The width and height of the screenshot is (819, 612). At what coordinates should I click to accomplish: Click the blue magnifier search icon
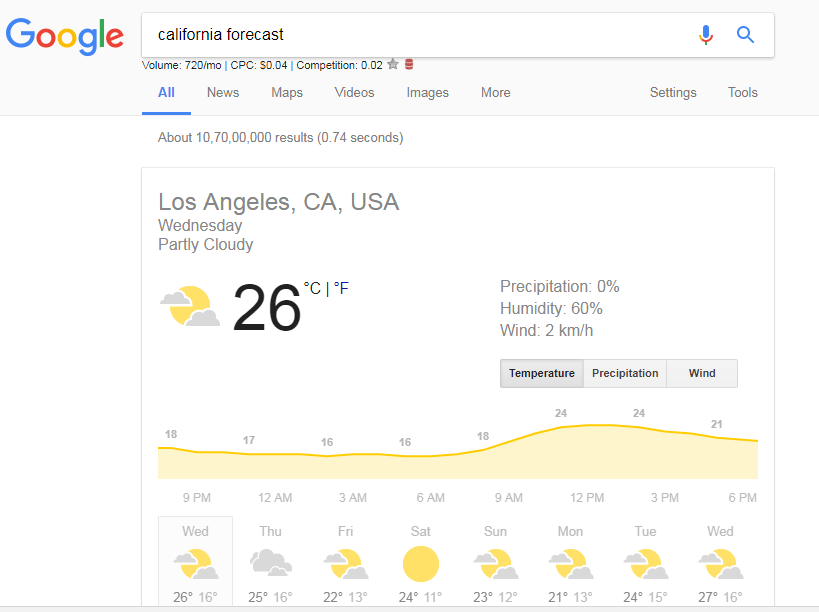[x=745, y=35]
